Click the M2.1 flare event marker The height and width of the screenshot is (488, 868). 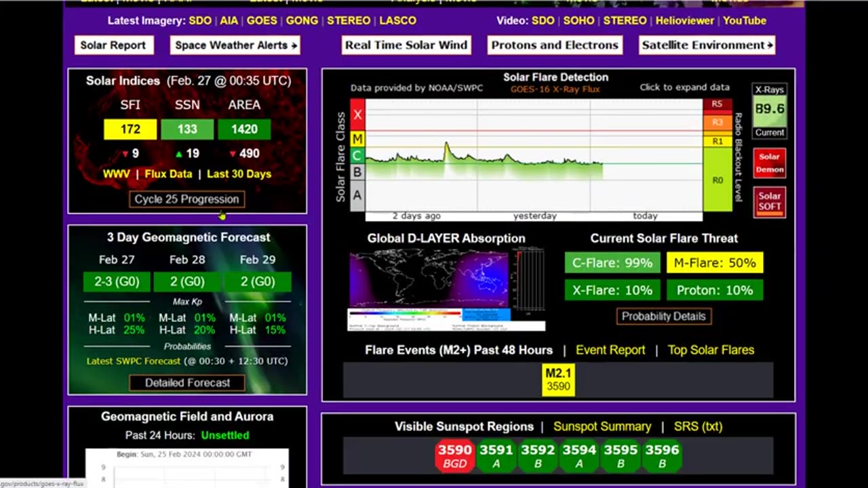click(559, 380)
